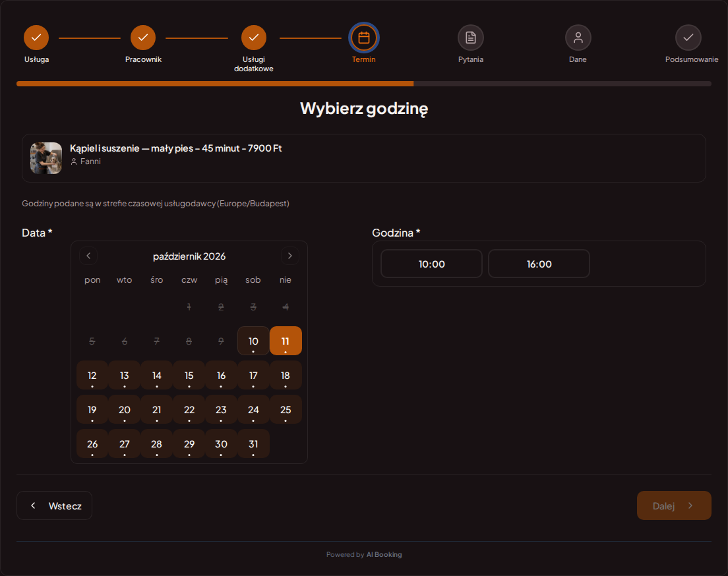The height and width of the screenshot is (576, 728).
Task: Select October 10 in the calendar
Action: (253, 341)
